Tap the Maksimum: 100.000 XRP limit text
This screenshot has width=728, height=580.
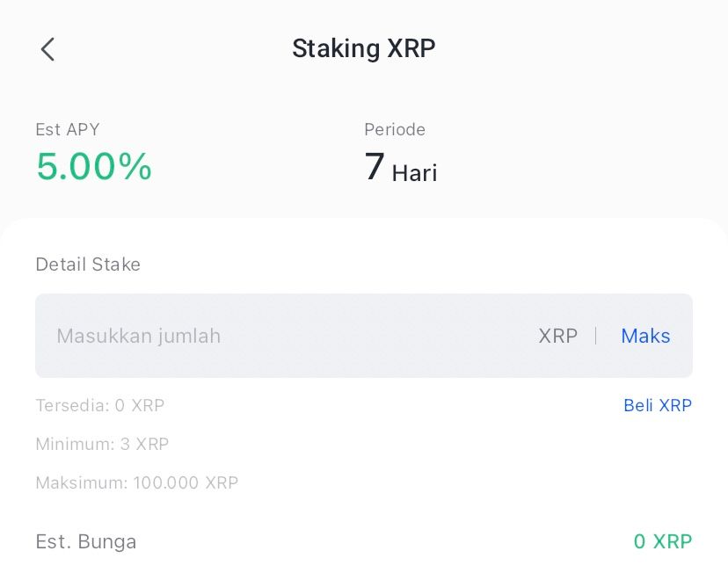(x=136, y=482)
